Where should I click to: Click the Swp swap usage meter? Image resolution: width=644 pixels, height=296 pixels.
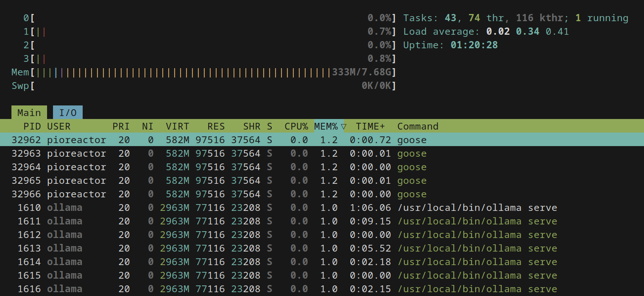(x=204, y=86)
